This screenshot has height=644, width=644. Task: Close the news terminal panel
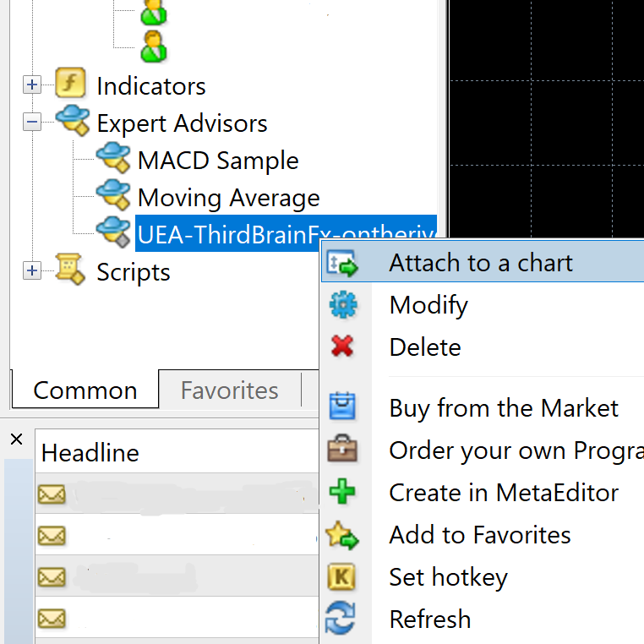point(16,439)
